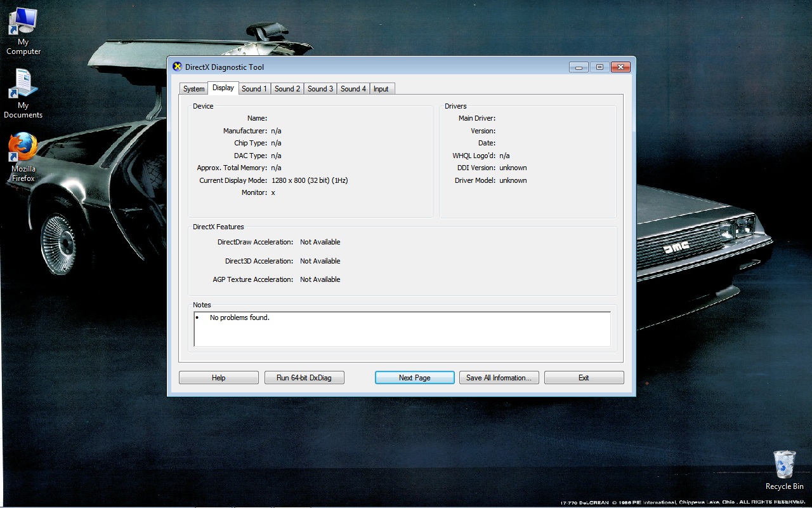Click the DirectX icon in the title bar
812x508 pixels.
[x=178, y=67]
